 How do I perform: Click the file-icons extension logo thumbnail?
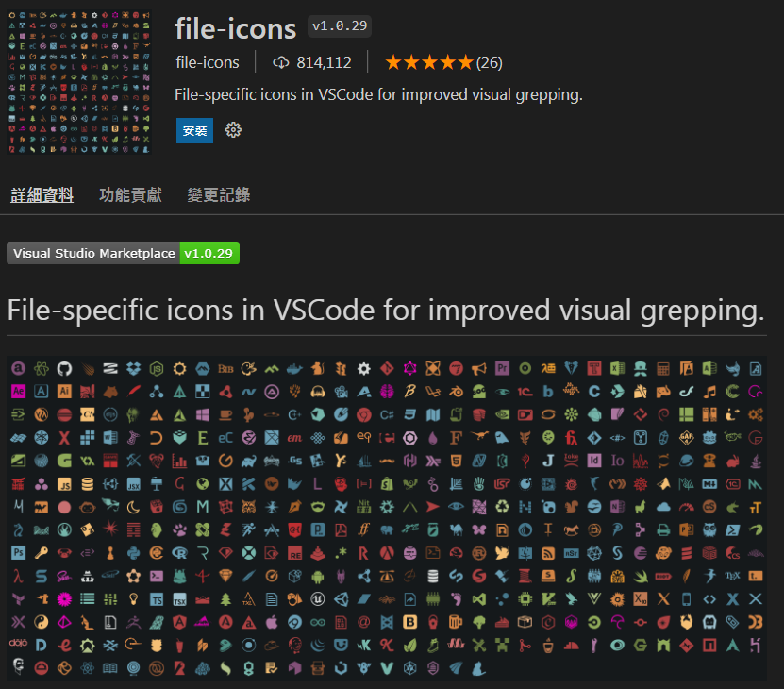point(79,82)
